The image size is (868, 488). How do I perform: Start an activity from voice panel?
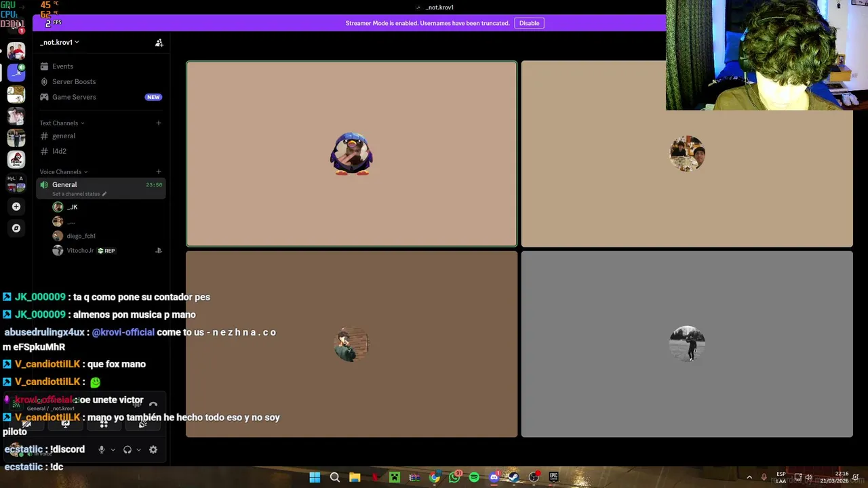pos(104,424)
